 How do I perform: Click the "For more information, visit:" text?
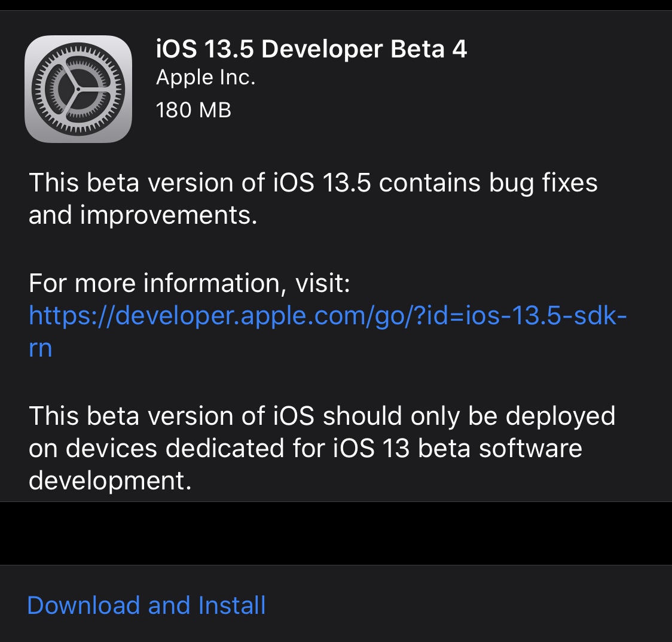tap(189, 283)
